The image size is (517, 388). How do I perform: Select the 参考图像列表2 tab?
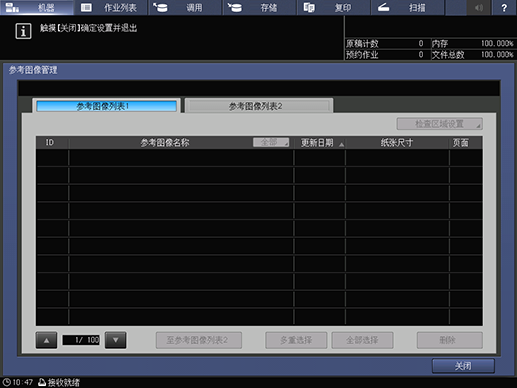click(x=259, y=106)
